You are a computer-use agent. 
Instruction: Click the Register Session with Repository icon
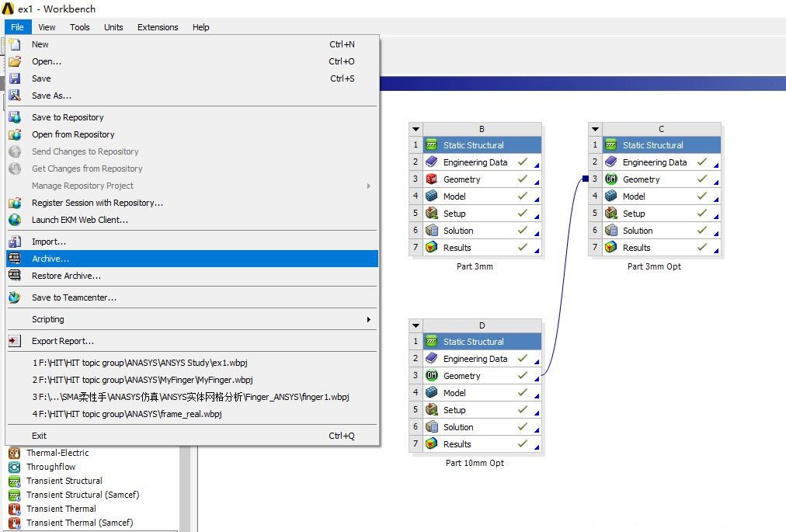tap(15, 203)
